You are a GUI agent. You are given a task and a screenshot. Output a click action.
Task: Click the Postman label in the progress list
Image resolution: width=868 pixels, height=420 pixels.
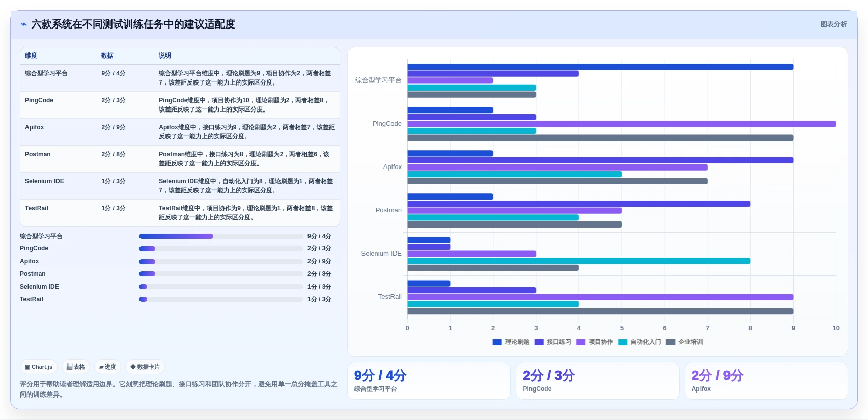(x=33, y=274)
